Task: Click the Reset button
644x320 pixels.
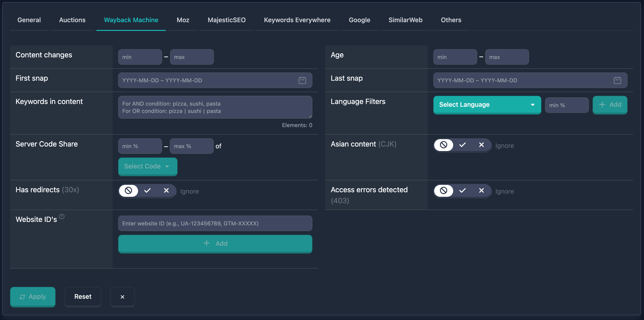Action: point(83,297)
